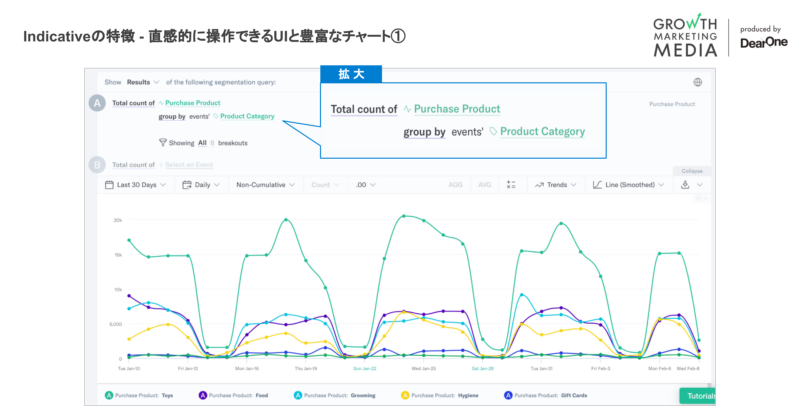Click the Fri Jan-13 axis label

188,368
